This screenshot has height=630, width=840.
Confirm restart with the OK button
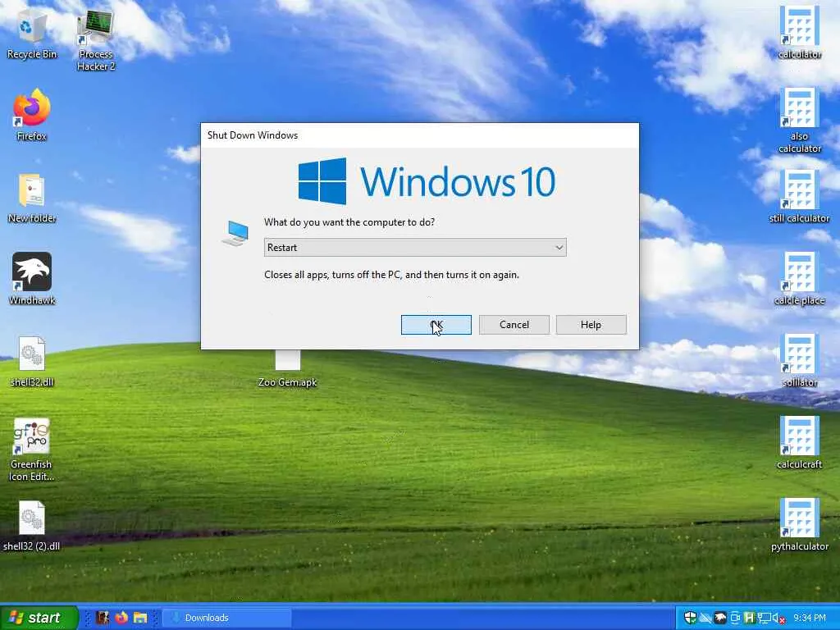coord(436,325)
